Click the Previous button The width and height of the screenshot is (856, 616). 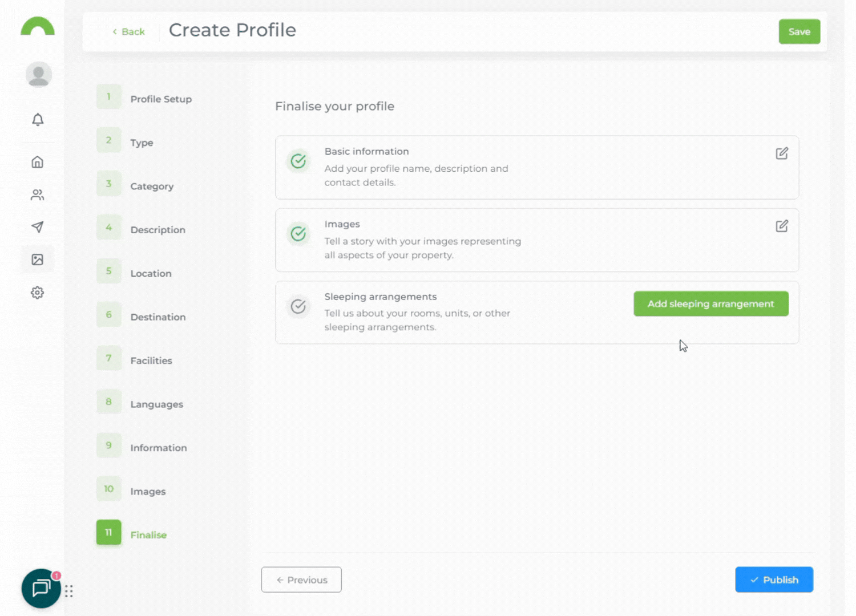click(x=301, y=579)
